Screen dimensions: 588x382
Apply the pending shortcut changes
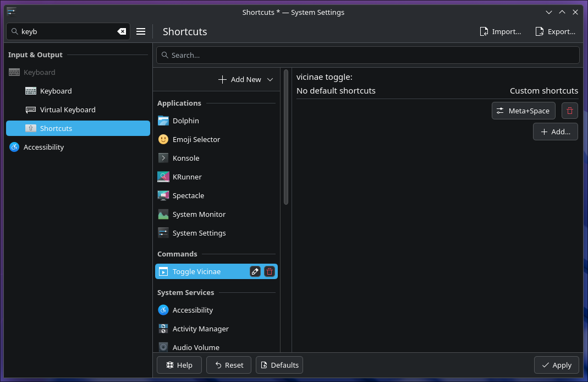(x=556, y=365)
